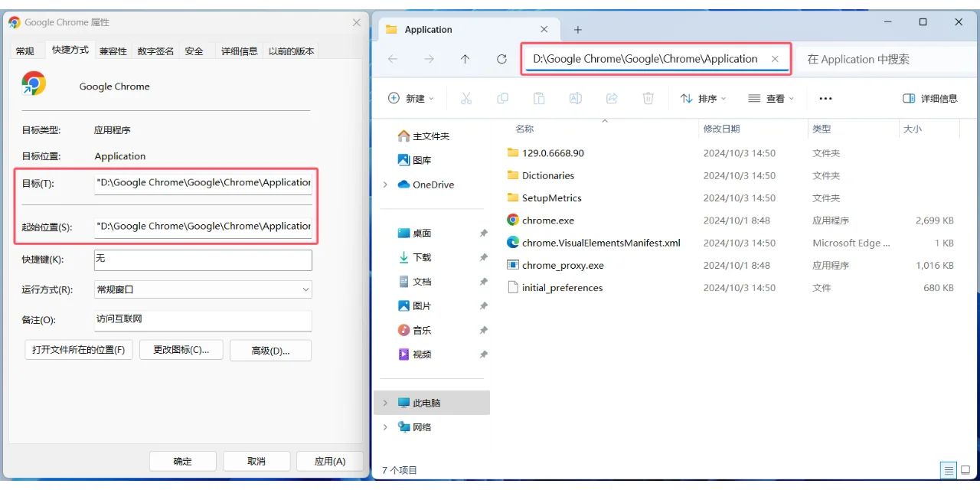980x490 pixels.
Task: Go back with Explorer's left arrow
Action: tap(393, 59)
